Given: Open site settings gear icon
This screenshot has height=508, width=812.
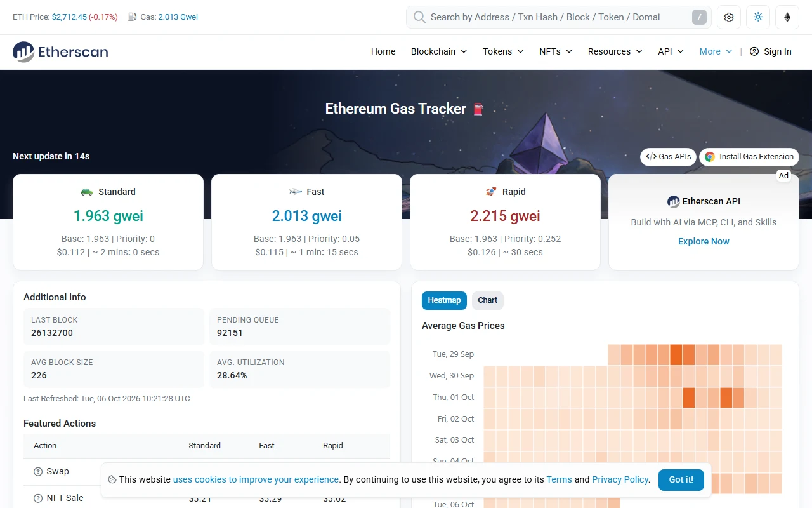Looking at the screenshot, I should 729,17.
